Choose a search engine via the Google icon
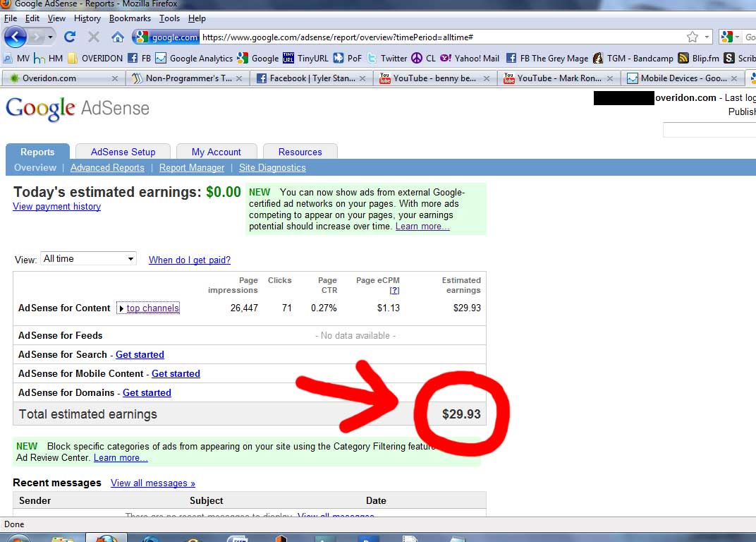Screen dimensions: 756x542 (729, 37)
